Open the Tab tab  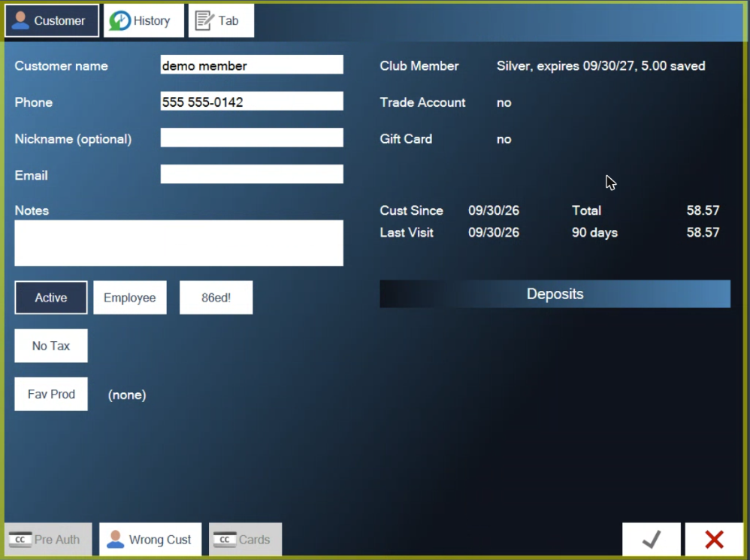coord(221,20)
